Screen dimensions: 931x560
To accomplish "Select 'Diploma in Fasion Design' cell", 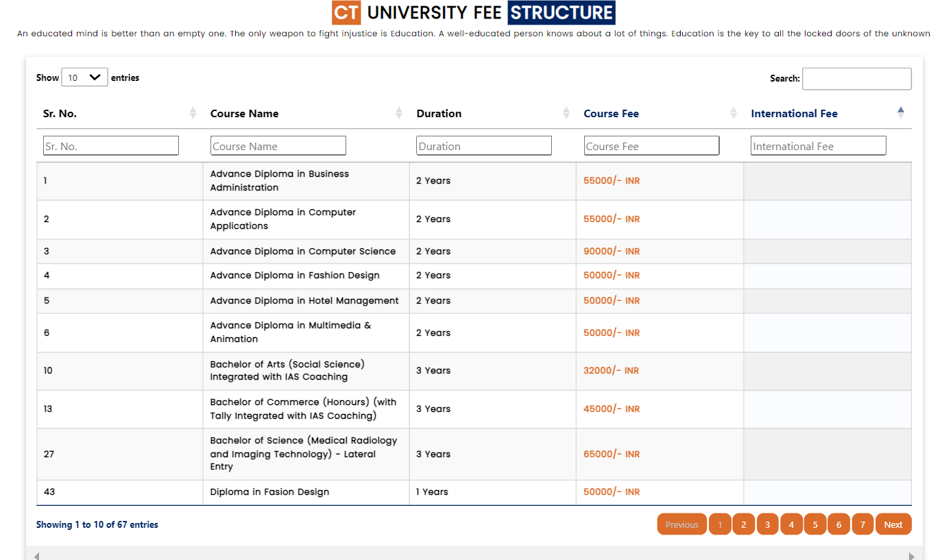I will (306, 492).
